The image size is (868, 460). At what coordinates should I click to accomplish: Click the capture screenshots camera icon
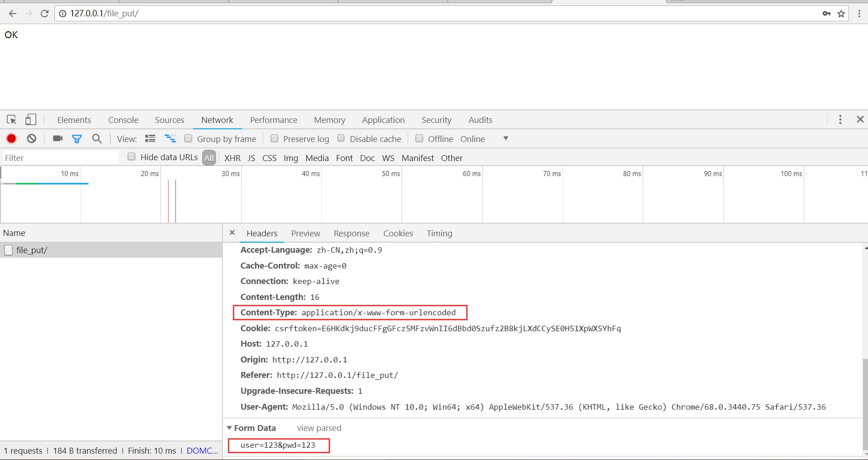tap(58, 139)
